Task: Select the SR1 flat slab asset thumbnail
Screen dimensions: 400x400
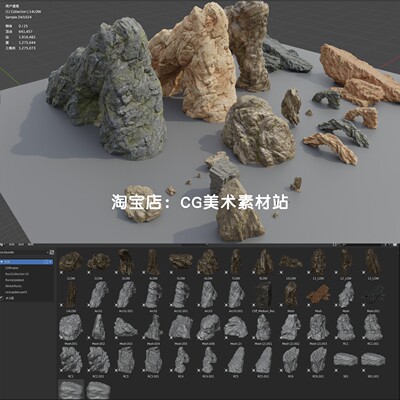Action: click(346, 359)
